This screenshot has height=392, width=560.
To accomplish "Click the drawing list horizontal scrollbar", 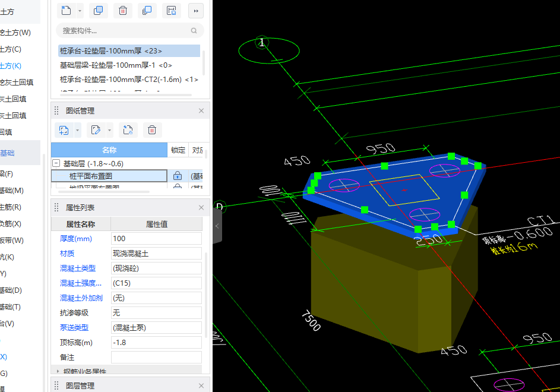I will point(103,192).
